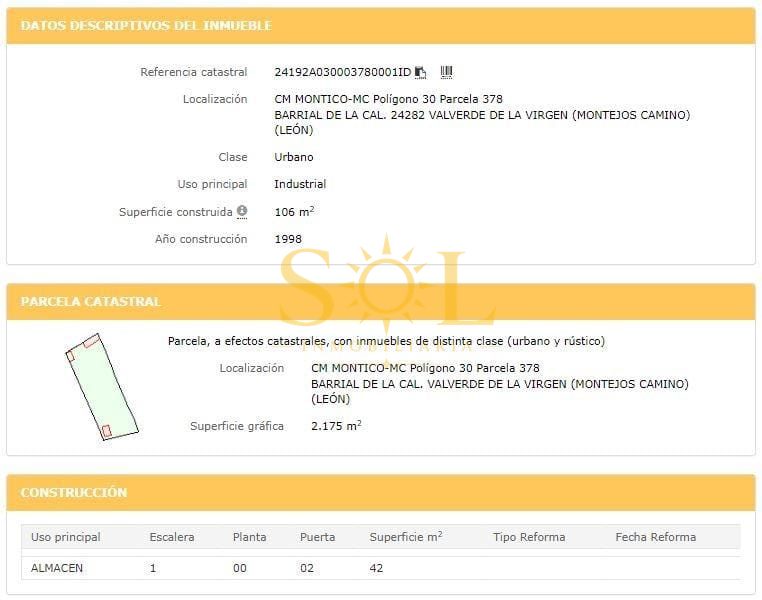Select the 'CONSTRUCCIÓN' section header
The image size is (762, 600).
73,492
